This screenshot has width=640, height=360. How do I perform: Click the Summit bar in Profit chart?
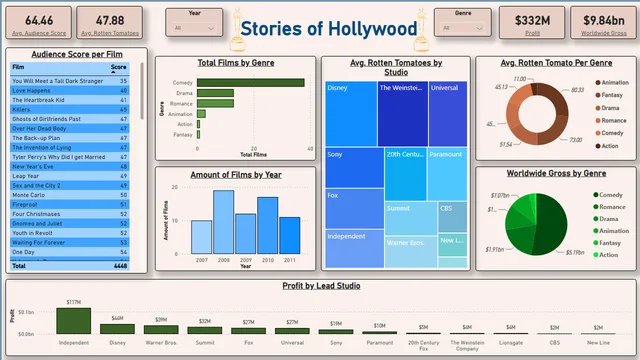pyautogui.click(x=204, y=331)
